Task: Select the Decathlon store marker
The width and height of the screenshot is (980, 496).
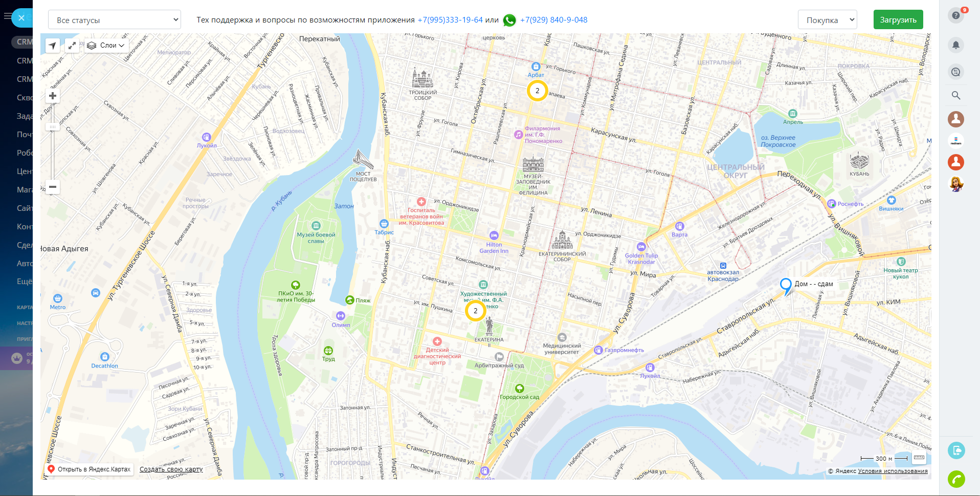Action: coord(105,357)
